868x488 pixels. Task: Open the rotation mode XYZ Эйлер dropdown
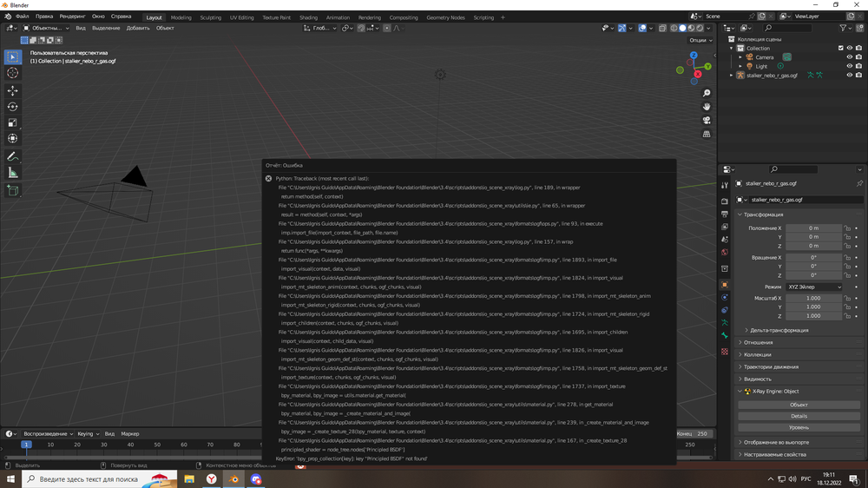tap(814, 287)
